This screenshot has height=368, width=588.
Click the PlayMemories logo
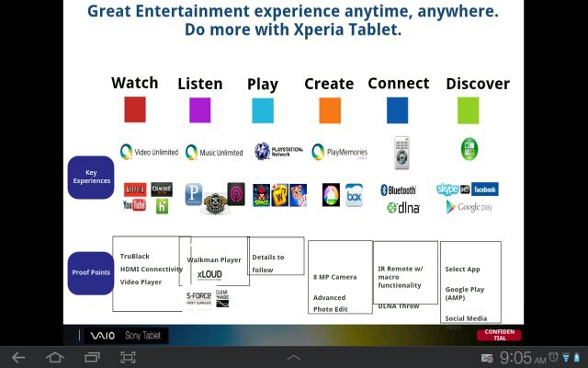[x=339, y=152]
